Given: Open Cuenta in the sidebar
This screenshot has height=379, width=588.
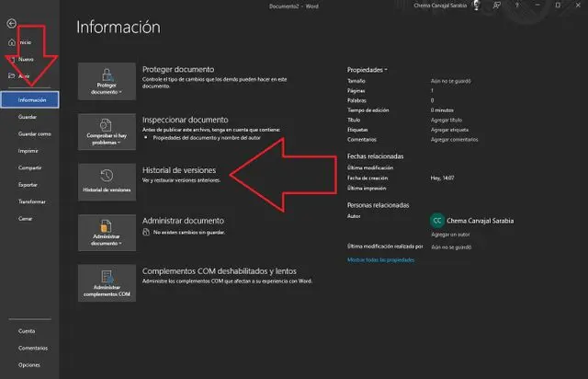Looking at the screenshot, I should coord(27,331).
